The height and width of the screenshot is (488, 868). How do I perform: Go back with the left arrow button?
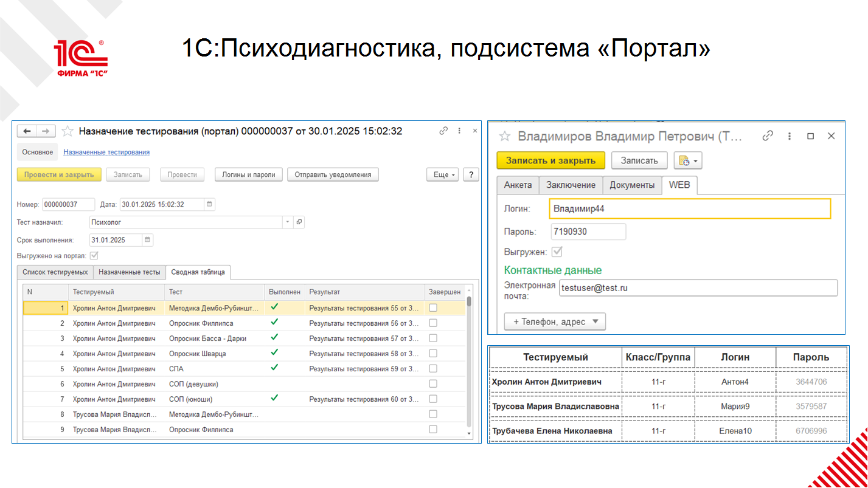tap(27, 131)
